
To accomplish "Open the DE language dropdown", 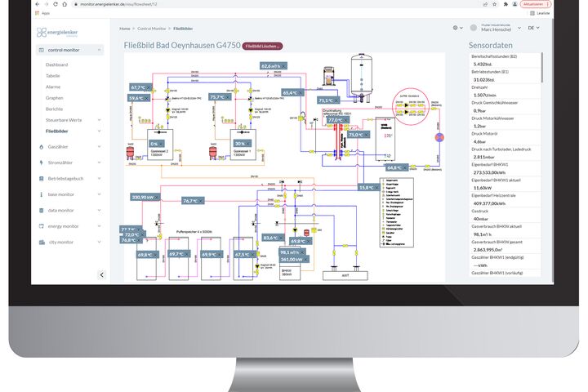I will tap(533, 28).
